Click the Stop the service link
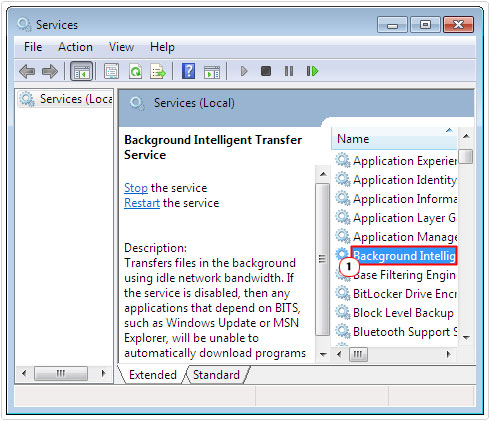 point(136,188)
